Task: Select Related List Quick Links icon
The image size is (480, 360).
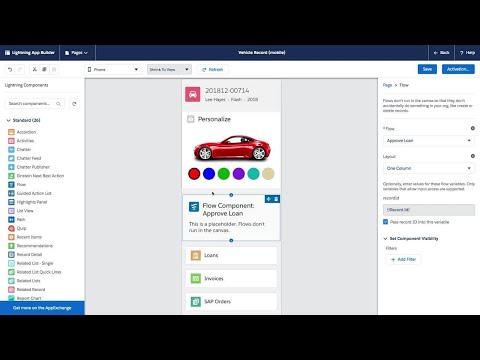Action: click(x=11, y=272)
